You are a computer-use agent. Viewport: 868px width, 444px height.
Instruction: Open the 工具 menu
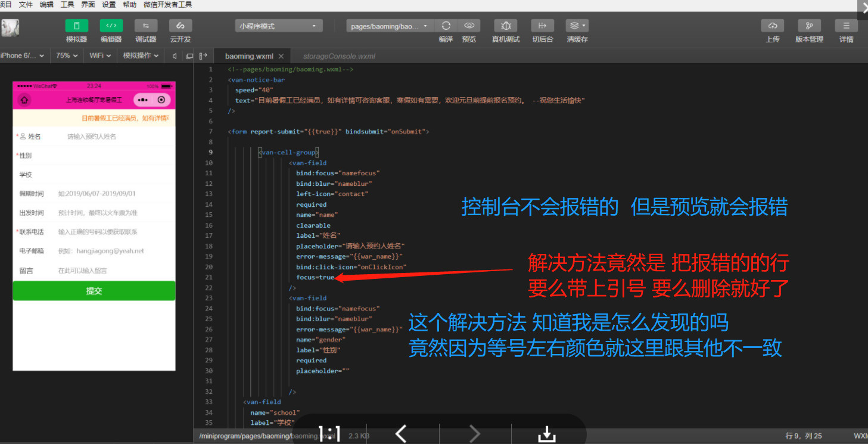67,4
